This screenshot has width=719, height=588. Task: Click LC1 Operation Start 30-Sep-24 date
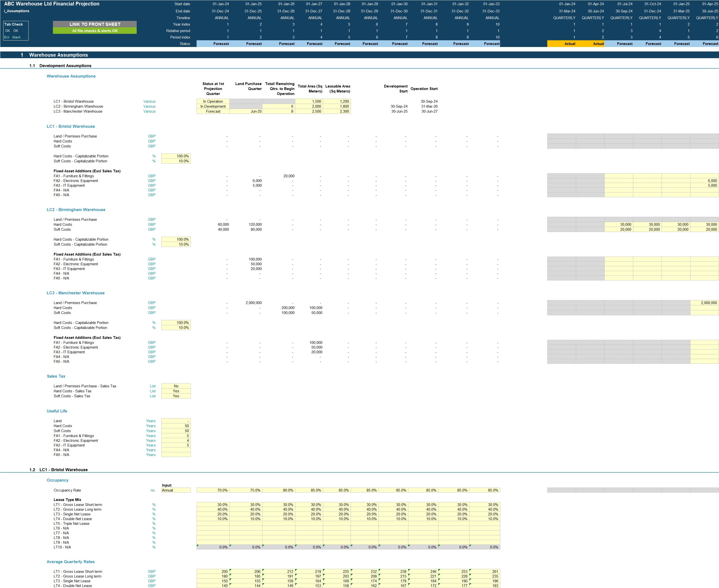click(x=429, y=101)
